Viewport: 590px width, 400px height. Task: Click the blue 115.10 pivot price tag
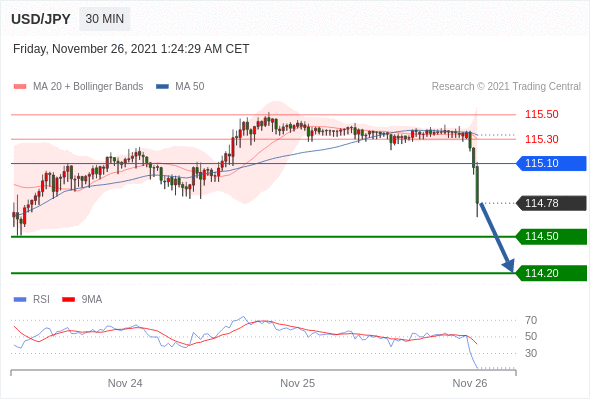[551, 163]
